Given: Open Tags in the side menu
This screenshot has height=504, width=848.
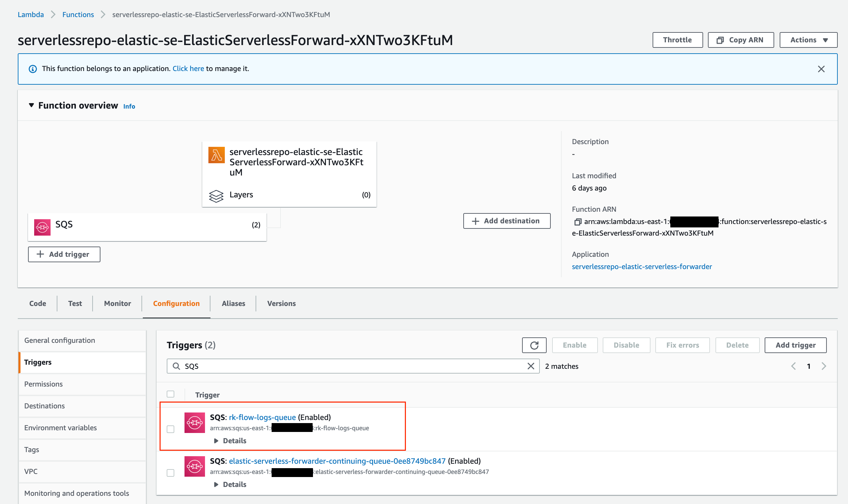Looking at the screenshot, I should [82, 450].
